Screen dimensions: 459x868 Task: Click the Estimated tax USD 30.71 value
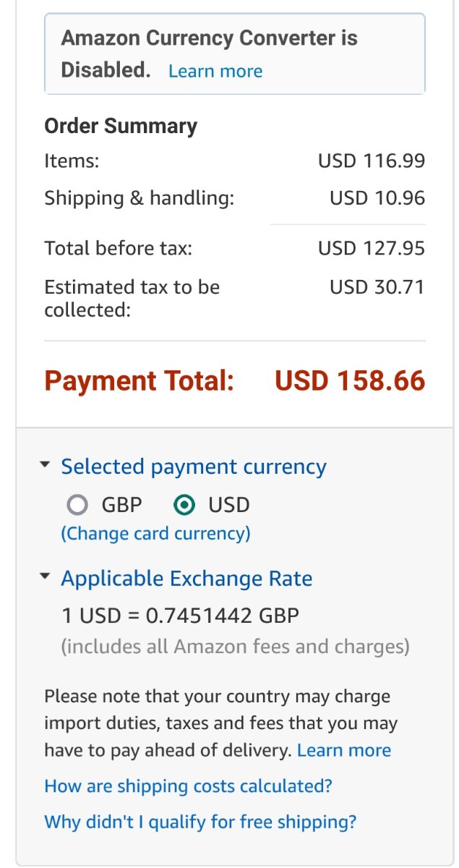tap(377, 287)
